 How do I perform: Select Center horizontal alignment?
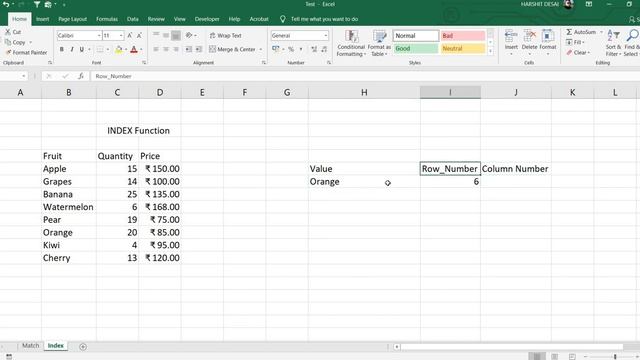point(166,49)
